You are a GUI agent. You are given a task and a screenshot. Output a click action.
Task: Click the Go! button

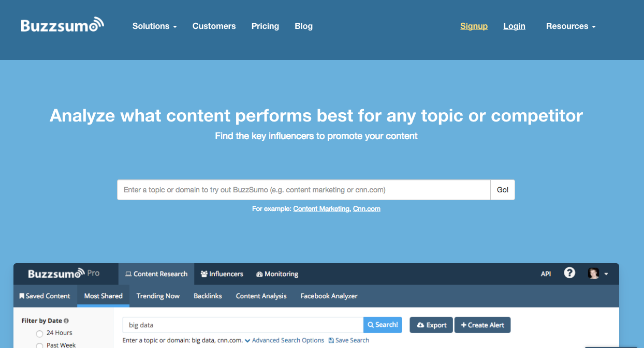pyautogui.click(x=503, y=190)
